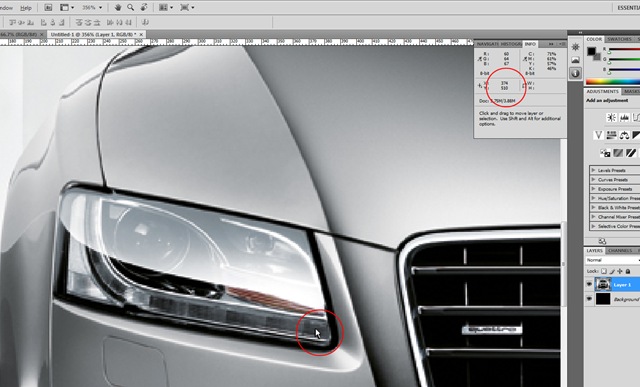This screenshot has height=387, width=640.
Task: Click the Align left edges icon
Action: click(44, 22)
